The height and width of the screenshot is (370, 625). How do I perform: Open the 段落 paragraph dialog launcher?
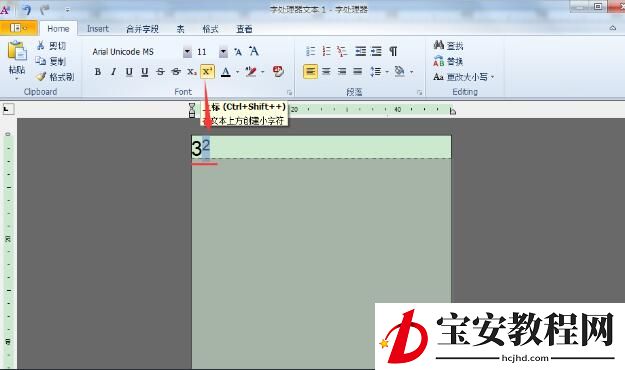tap(419, 92)
